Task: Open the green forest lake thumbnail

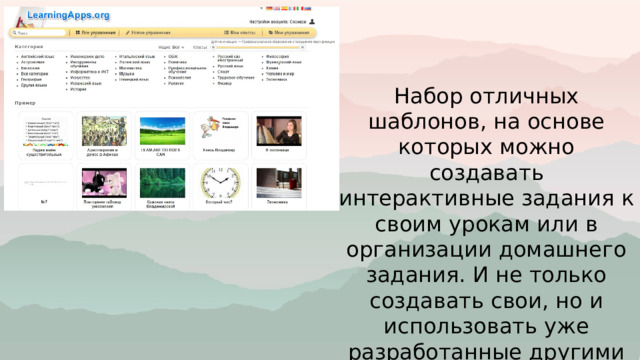Action: tap(162, 183)
